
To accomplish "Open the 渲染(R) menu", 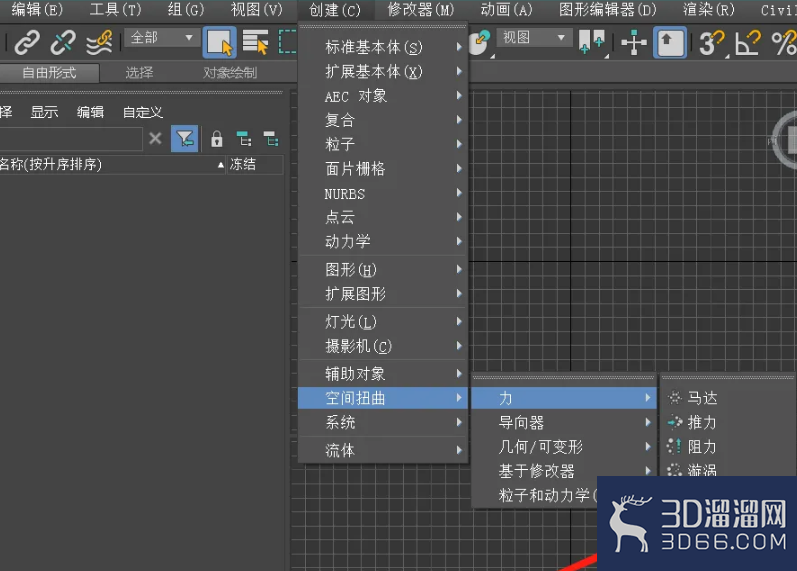I will click(709, 10).
